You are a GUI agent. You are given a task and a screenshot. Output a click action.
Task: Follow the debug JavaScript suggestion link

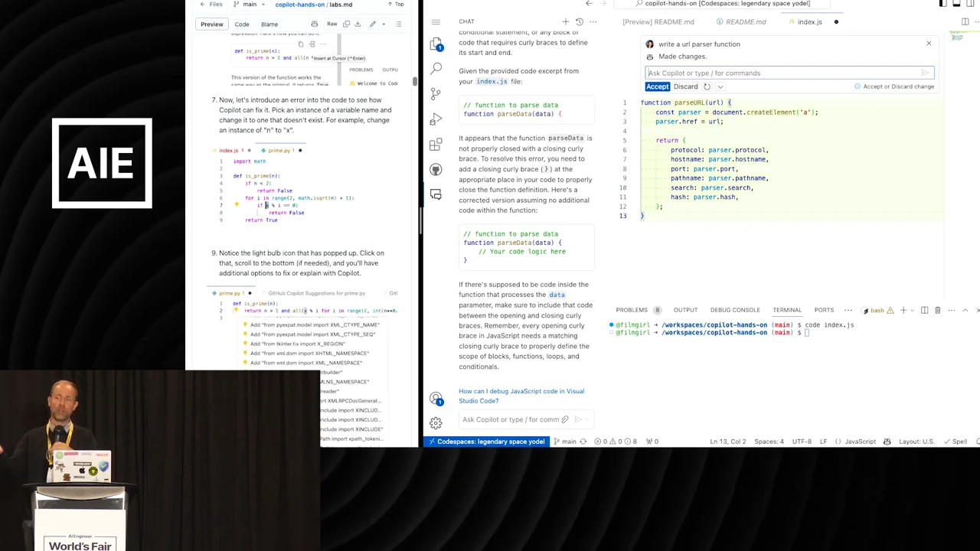[x=521, y=396]
